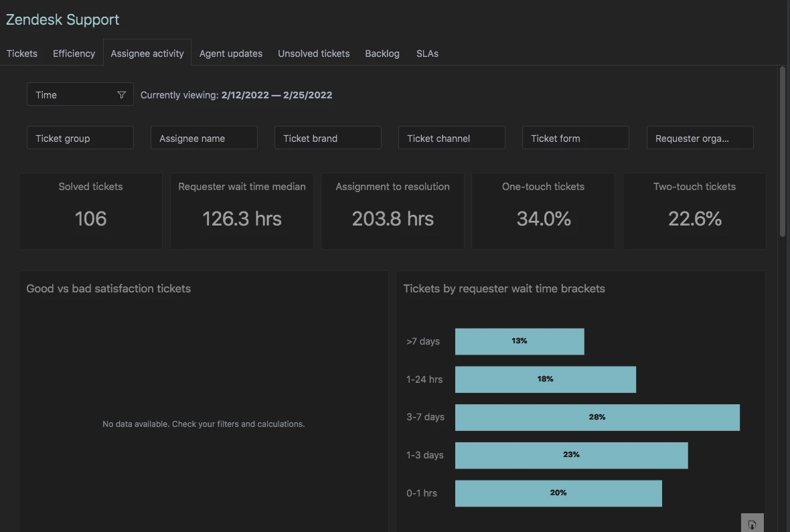
Task: Click the dashboard vertical scrollbar thumb
Action: (783, 151)
